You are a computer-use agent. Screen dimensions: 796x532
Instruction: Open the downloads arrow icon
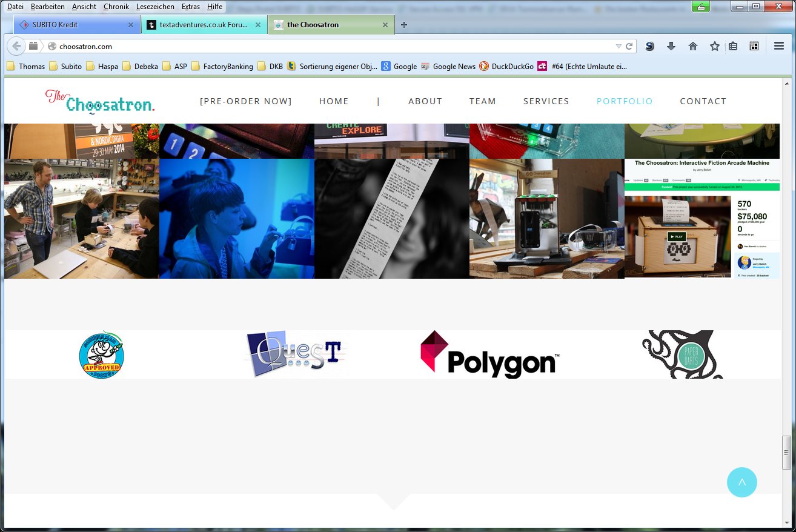pyautogui.click(x=671, y=46)
